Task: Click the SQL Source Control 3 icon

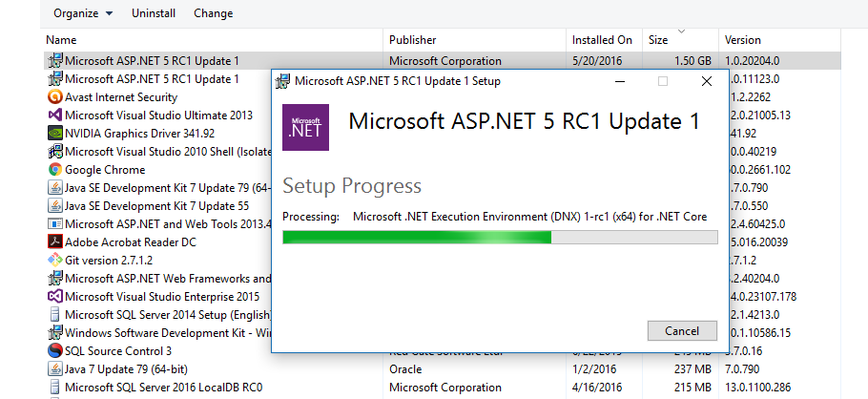Action: [55, 351]
